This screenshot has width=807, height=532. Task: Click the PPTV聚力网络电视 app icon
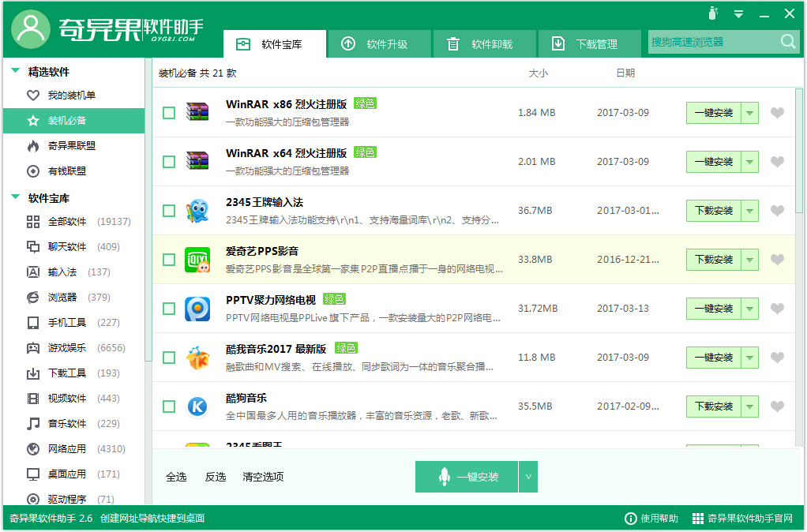(197, 308)
